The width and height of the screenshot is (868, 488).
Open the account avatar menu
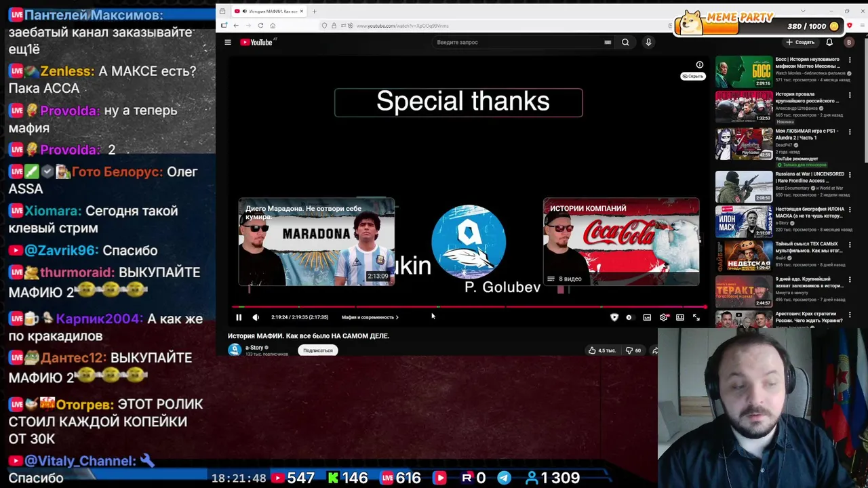pyautogui.click(x=848, y=42)
